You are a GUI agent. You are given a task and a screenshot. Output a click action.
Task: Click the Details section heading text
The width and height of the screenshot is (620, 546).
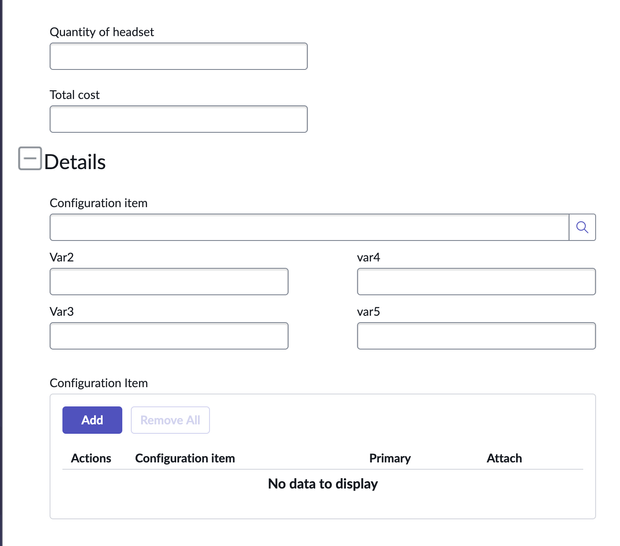pos(75,161)
